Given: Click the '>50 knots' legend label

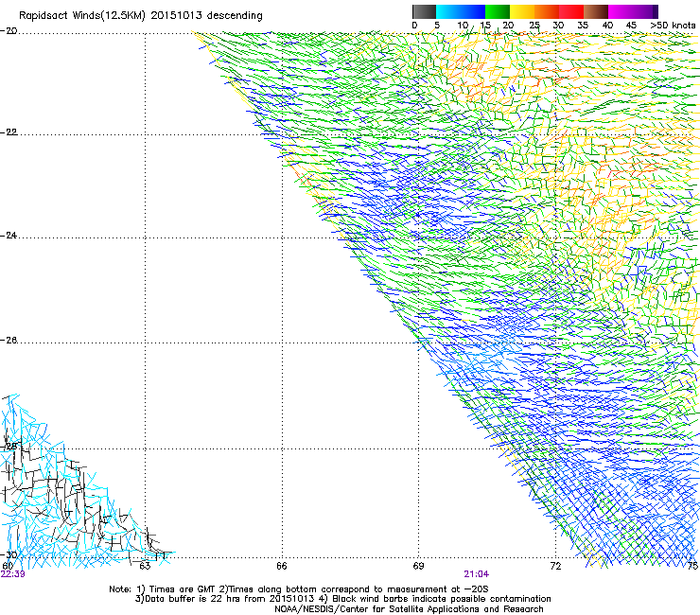Looking at the screenshot, I should pos(673,26).
